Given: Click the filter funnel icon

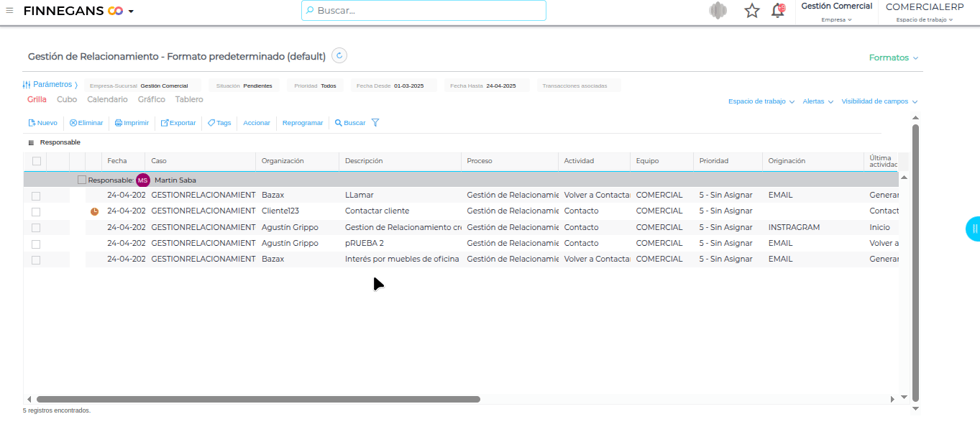Looking at the screenshot, I should (375, 122).
